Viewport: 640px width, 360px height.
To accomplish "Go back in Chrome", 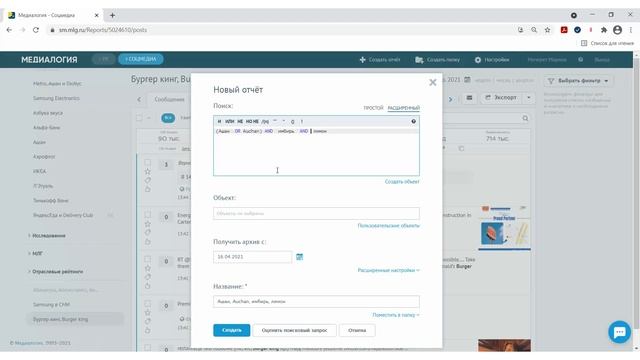I will tap(9, 30).
